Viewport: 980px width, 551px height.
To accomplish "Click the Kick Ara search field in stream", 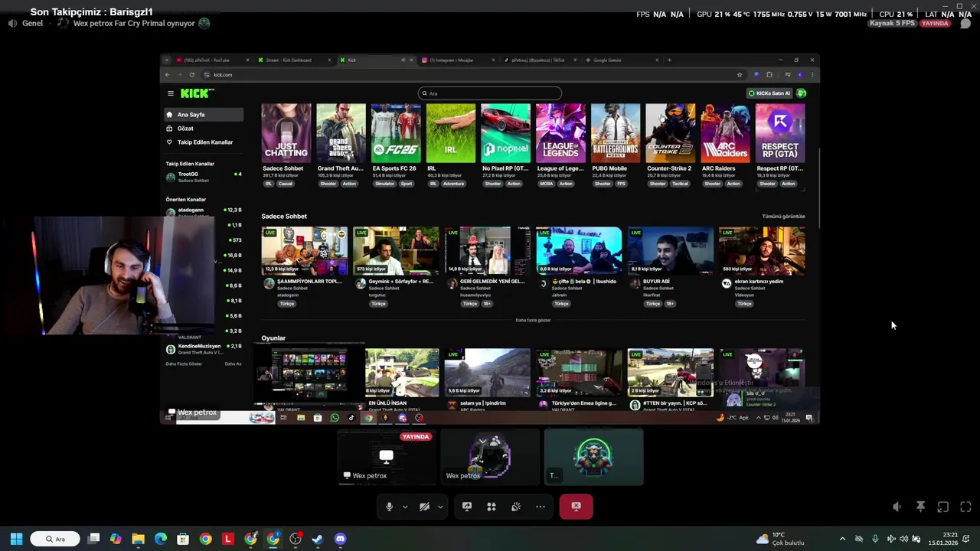I will tap(490, 93).
